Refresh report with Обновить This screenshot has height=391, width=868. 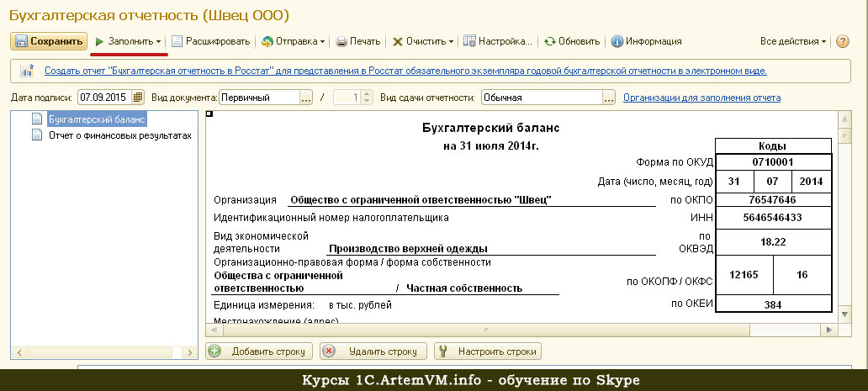572,41
